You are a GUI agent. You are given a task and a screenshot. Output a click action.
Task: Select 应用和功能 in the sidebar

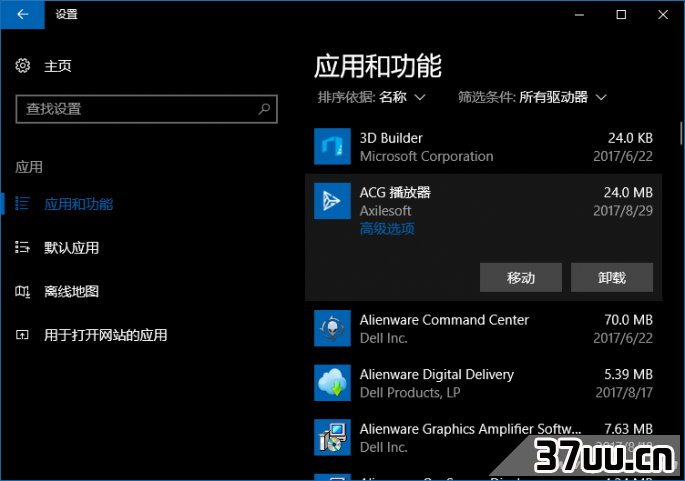pyautogui.click(x=79, y=204)
